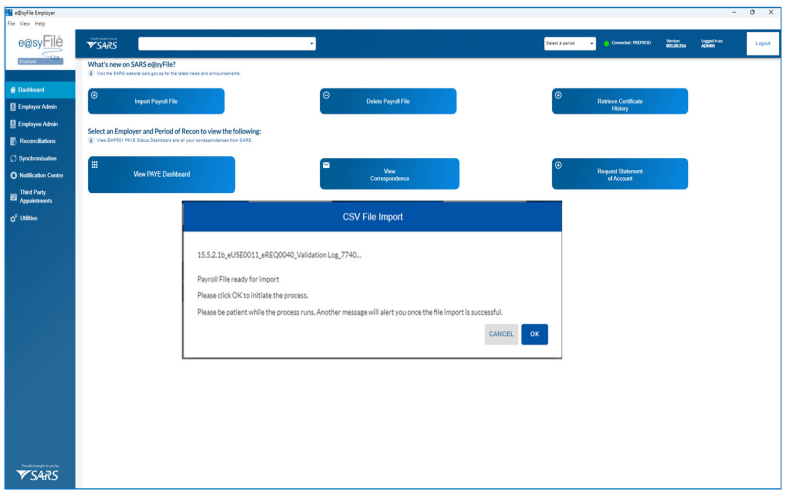Viewport: 786px width, 490px height.
Task: Cancel the CSV File Import dialog
Action: click(501, 333)
